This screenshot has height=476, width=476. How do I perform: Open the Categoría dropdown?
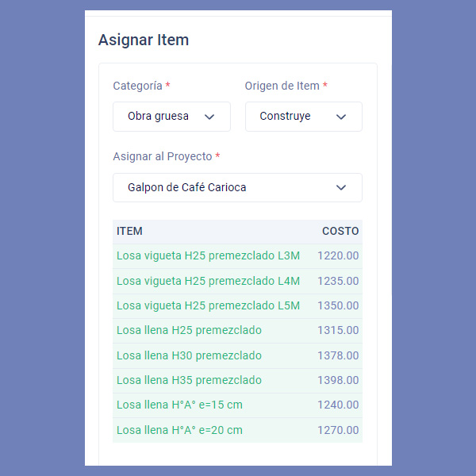(x=171, y=117)
